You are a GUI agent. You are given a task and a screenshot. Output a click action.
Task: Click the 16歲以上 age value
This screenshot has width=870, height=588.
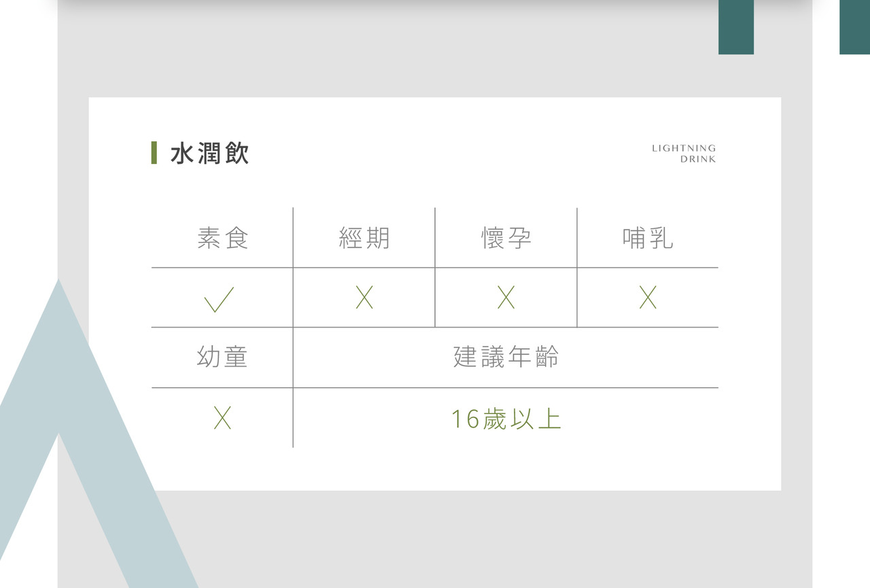[506, 419]
